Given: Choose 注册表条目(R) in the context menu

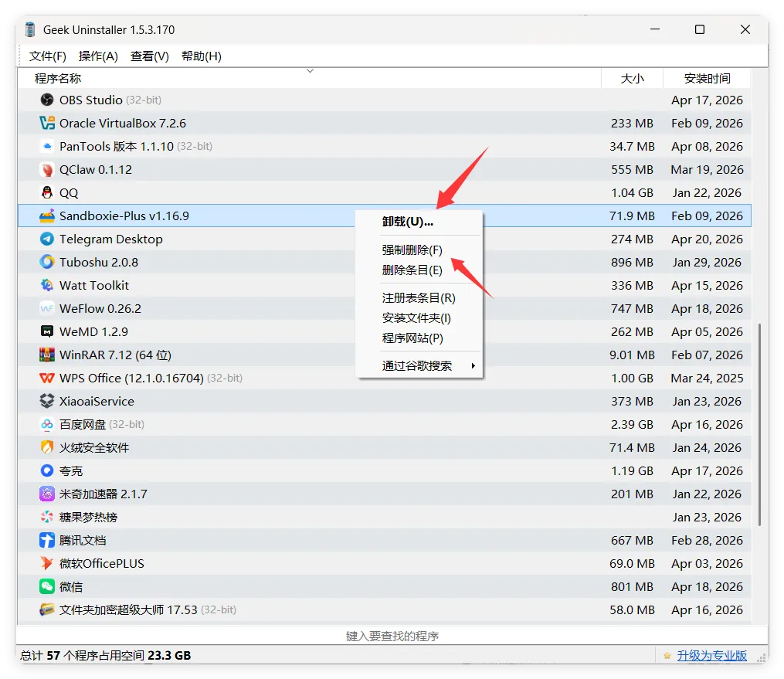Looking at the screenshot, I should click(419, 298).
